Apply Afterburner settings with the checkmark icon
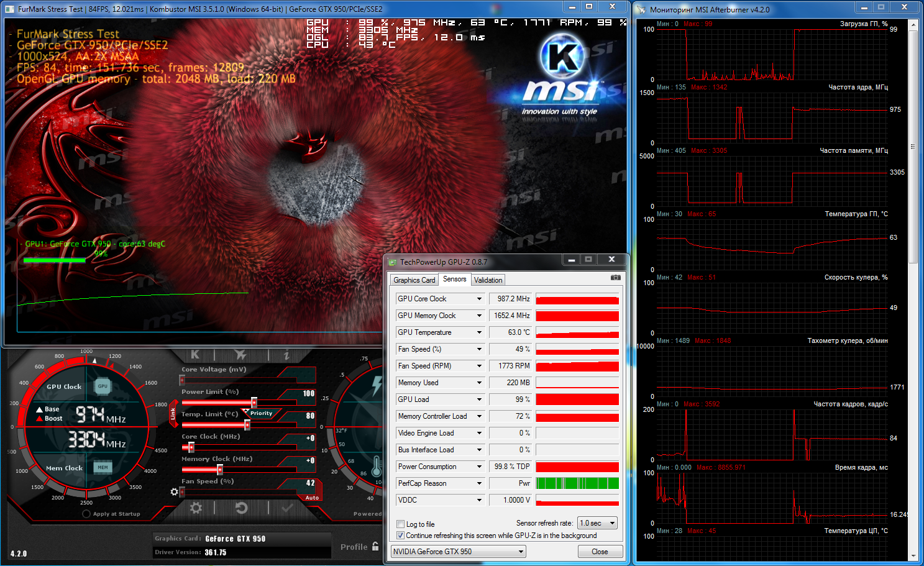This screenshot has width=924, height=566. tap(287, 508)
